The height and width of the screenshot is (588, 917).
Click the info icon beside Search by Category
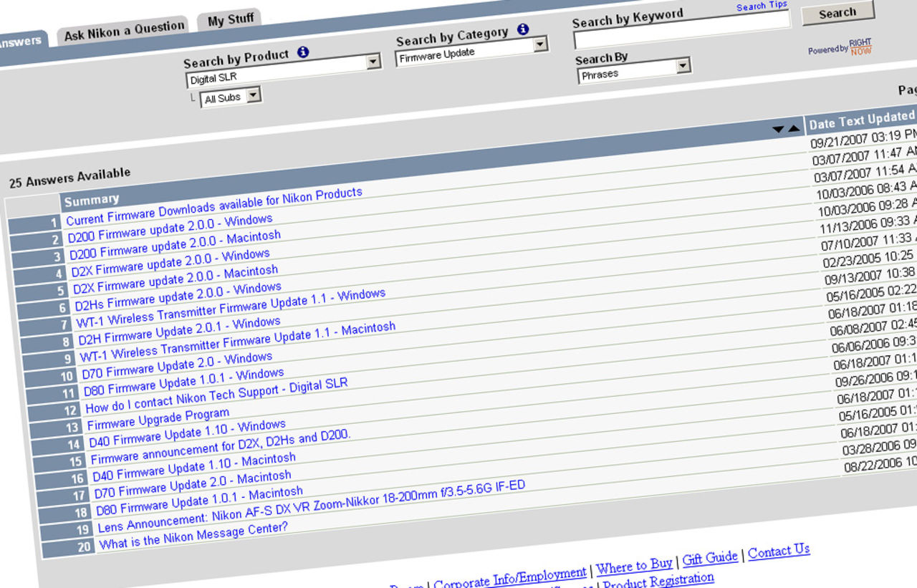pyautogui.click(x=523, y=29)
